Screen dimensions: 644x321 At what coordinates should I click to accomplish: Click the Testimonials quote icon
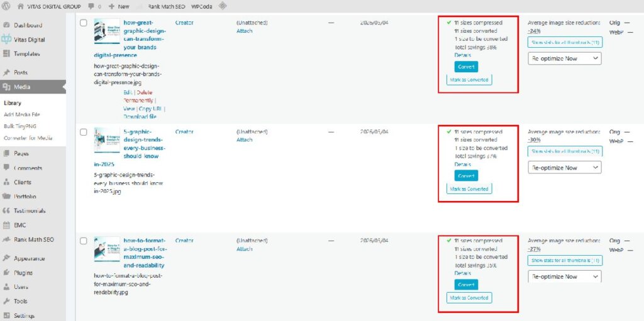[x=6, y=210]
